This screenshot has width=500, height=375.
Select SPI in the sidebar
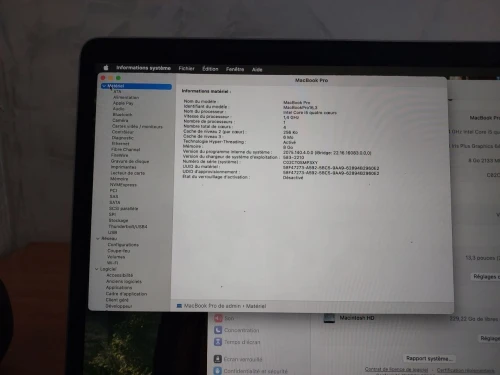112,214
